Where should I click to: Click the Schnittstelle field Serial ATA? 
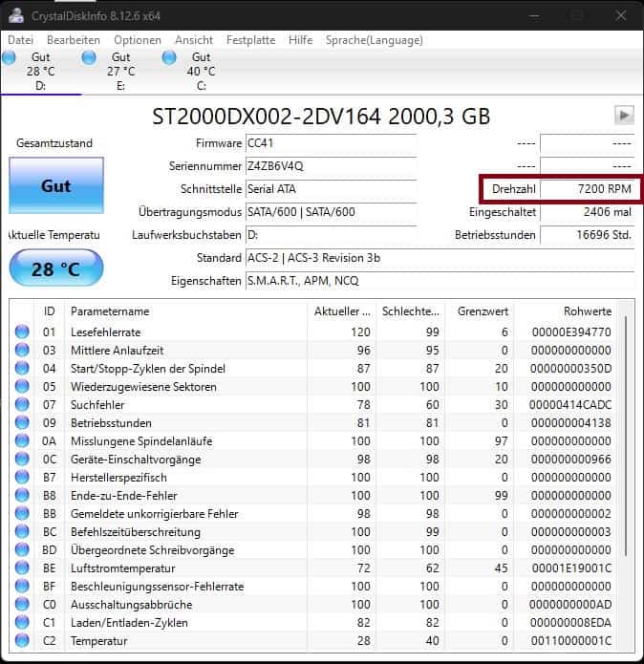(332, 189)
